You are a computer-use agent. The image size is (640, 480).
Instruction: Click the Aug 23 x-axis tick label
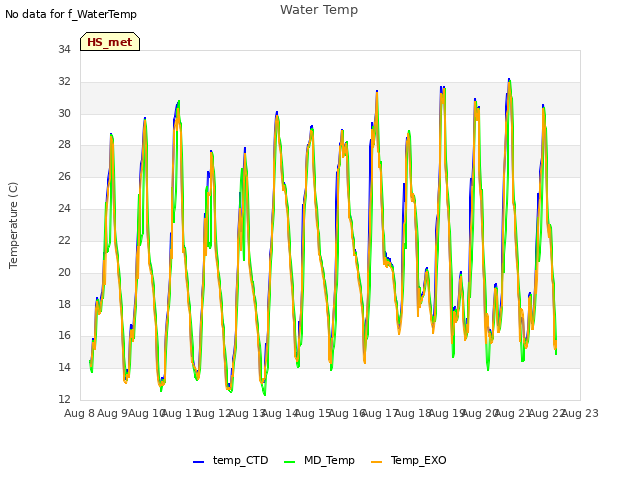tap(580, 413)
